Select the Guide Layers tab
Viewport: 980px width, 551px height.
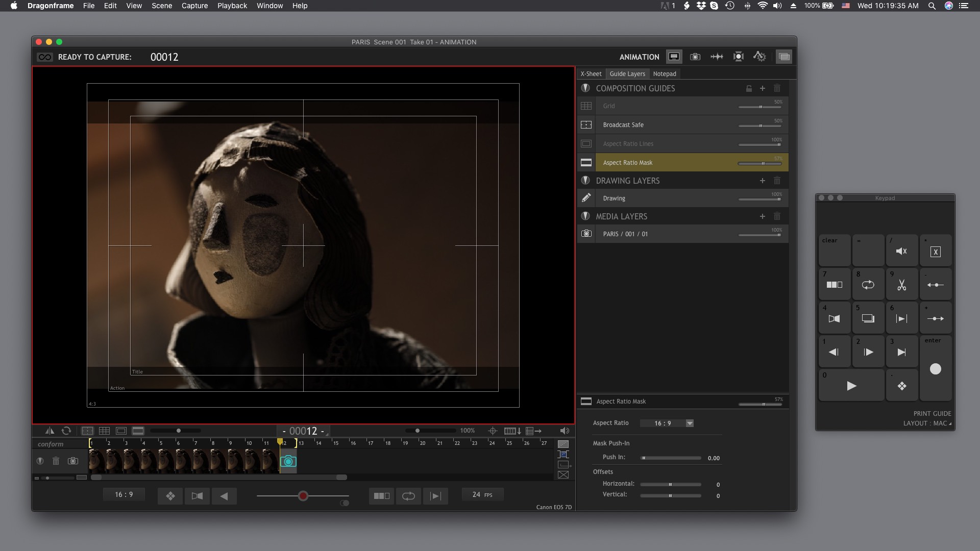(x=627, y=74)
